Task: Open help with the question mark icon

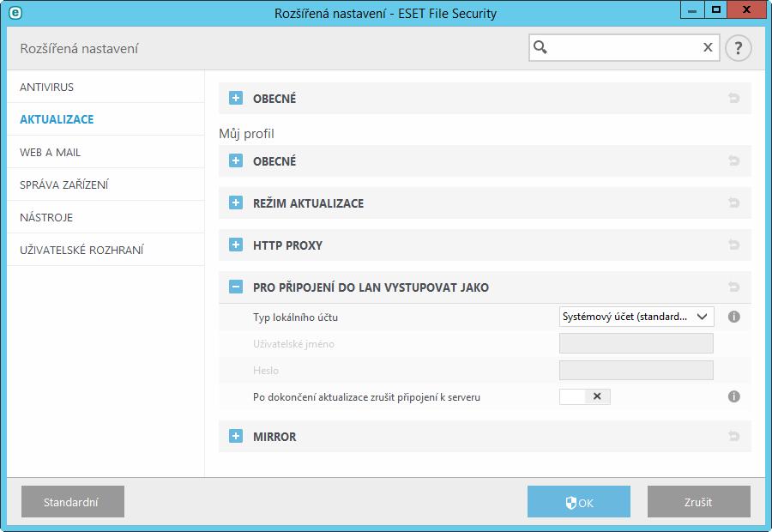Action: click(x=738, y=48)
